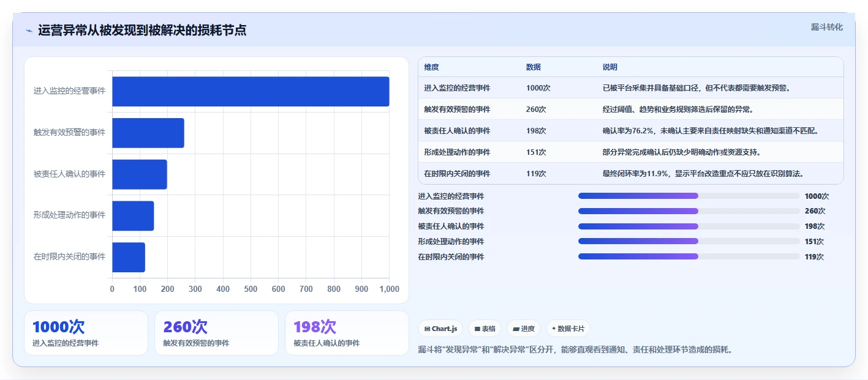Click the 维度 table column header
Viewport: 868px width, 380px height.
pyautogui.click(x=432, y=67)
